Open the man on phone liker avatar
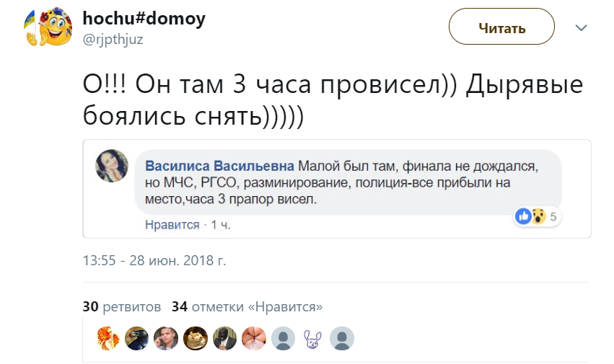The image size is (614, 364). coord(167,337)
